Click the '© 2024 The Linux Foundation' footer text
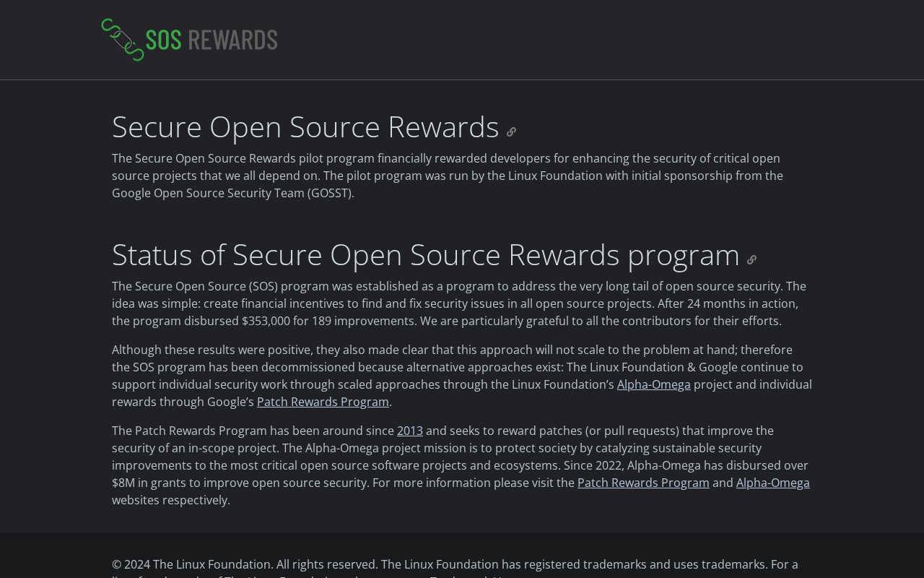The image size is (924, 578). (x=191, y=564)
